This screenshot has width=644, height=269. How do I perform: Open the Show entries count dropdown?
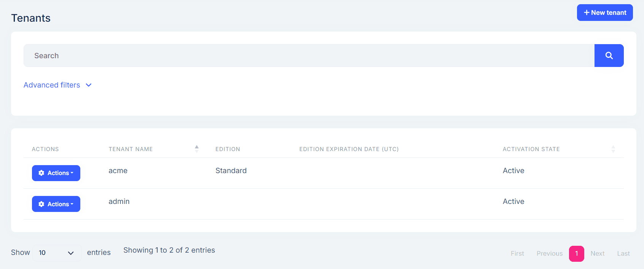point(57,253)
